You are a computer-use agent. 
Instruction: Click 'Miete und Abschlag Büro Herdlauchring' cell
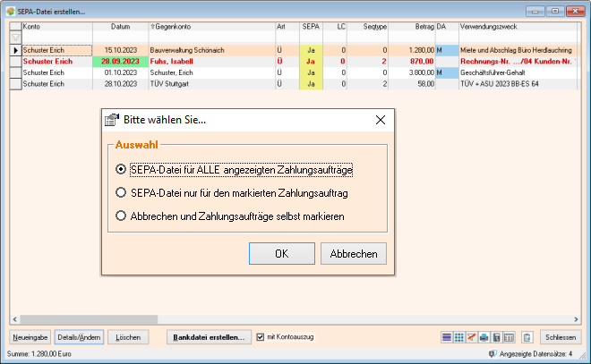(x=518, y=50)
